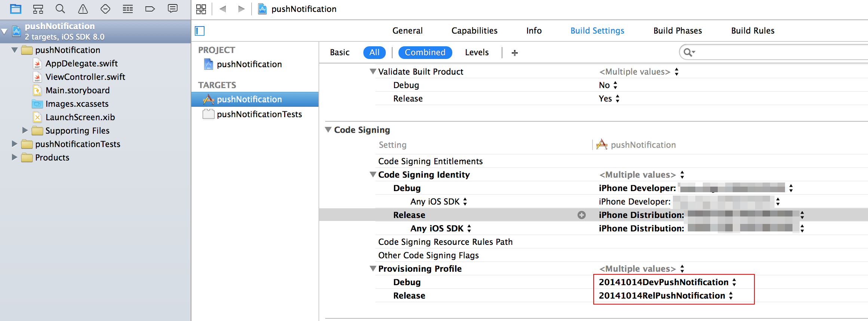Collapse the Code Signing section
This screenshot has width=868, height=321.
point(328,130)
